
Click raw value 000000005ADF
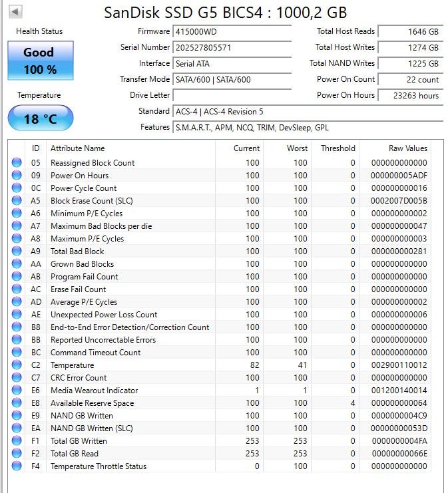399,176
